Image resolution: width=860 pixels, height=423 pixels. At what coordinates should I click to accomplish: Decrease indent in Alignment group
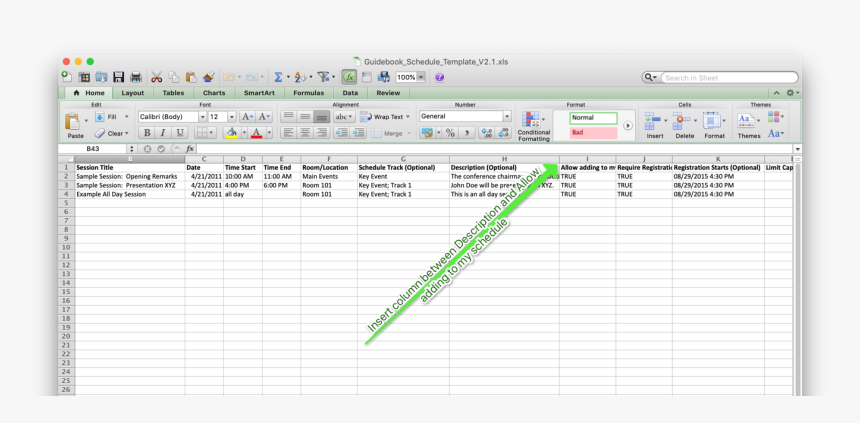[x=342, y=133]
